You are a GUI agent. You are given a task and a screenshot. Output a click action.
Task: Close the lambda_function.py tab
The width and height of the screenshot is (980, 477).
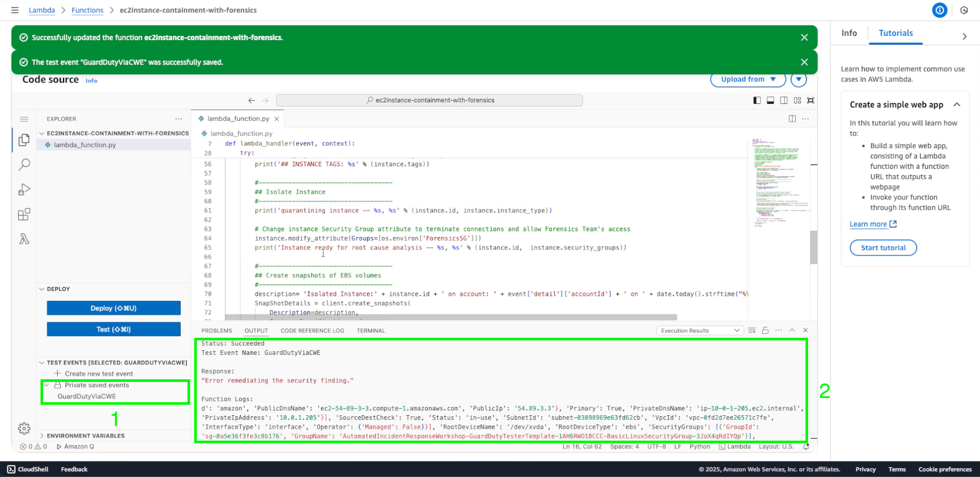click(277, 119)
